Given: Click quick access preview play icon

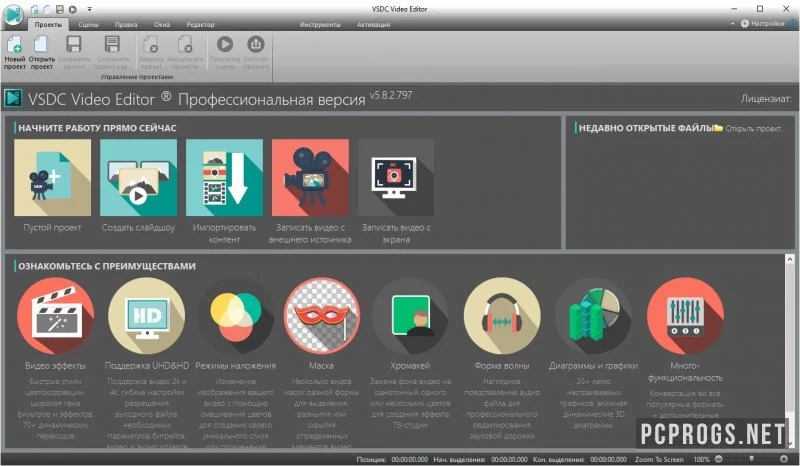Looking at the screenshot, I should coord(73,9).
